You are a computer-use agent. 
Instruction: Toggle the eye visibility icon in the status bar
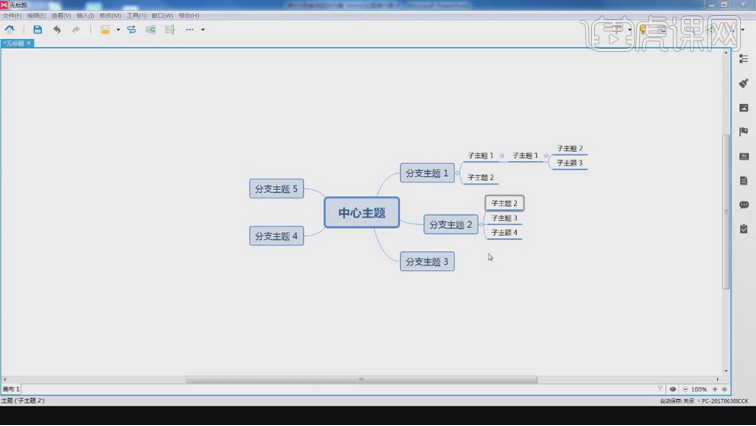[673, 389]
